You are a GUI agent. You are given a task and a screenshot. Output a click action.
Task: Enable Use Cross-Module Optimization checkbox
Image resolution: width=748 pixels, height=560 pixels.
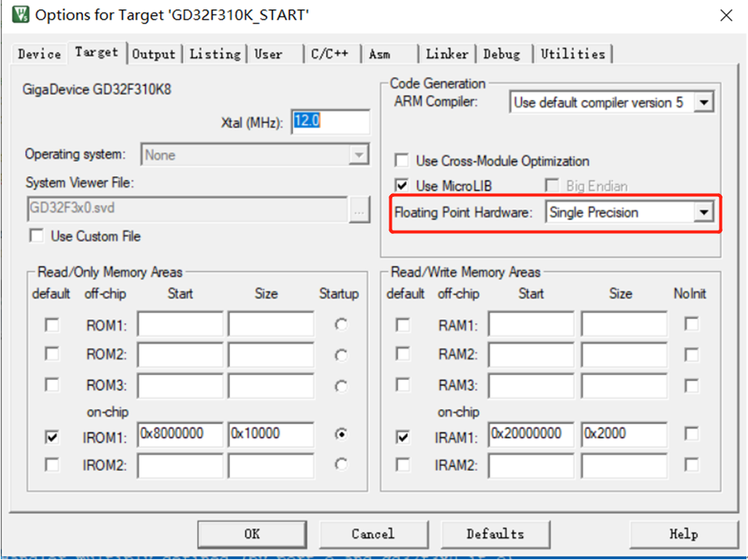[402, 160]
